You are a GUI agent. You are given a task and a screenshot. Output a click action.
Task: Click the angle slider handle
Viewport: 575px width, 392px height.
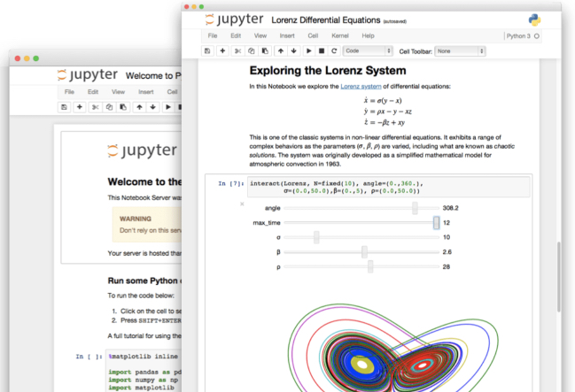click(x=415, y=208)
